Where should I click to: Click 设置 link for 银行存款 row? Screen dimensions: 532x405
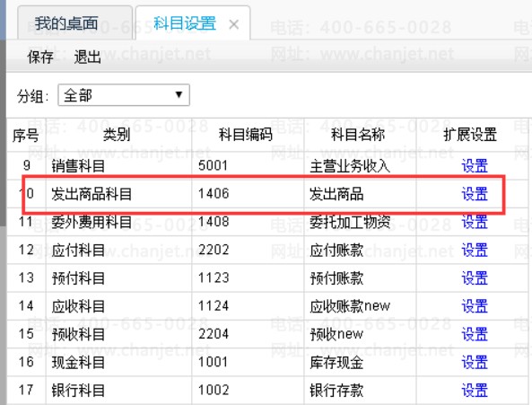coord(475,391)
